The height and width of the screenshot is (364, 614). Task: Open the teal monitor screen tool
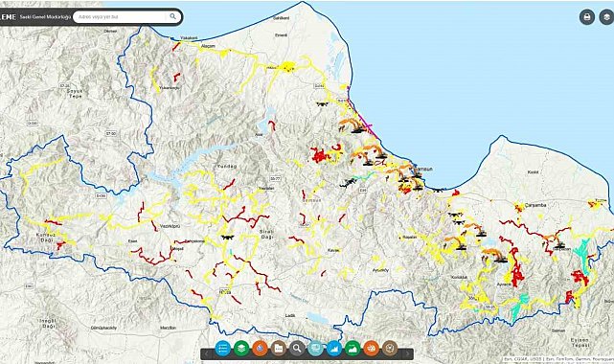pos(315,348)
